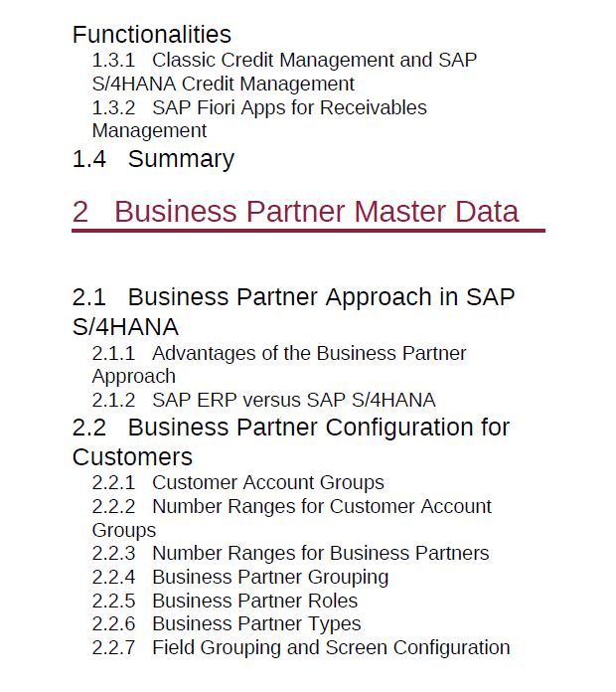Go to 2.2 Business Partner Configuration for Customers
Image resolution: width=616 pixels, height=692 pixels.
tap(290, 441)
